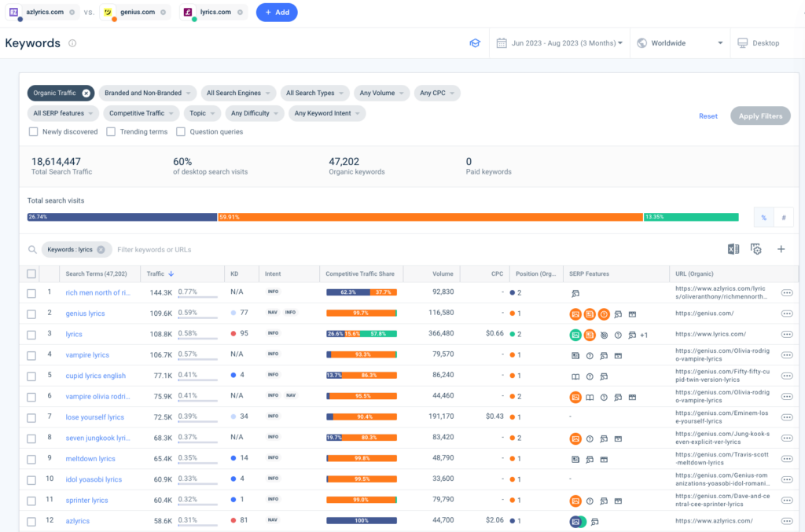Click the info icon next to Keywords title
The height and width of the screenshot is (532, 805).
(72, 43)
